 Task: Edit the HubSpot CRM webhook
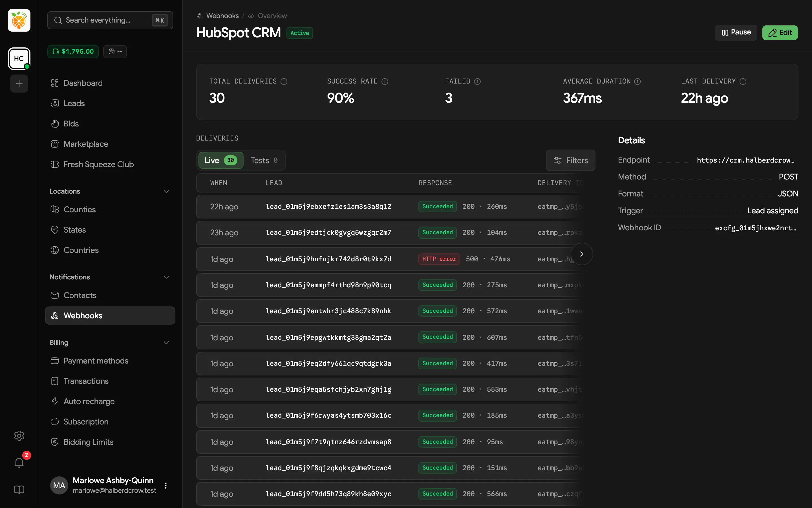(x=780, y=32)
